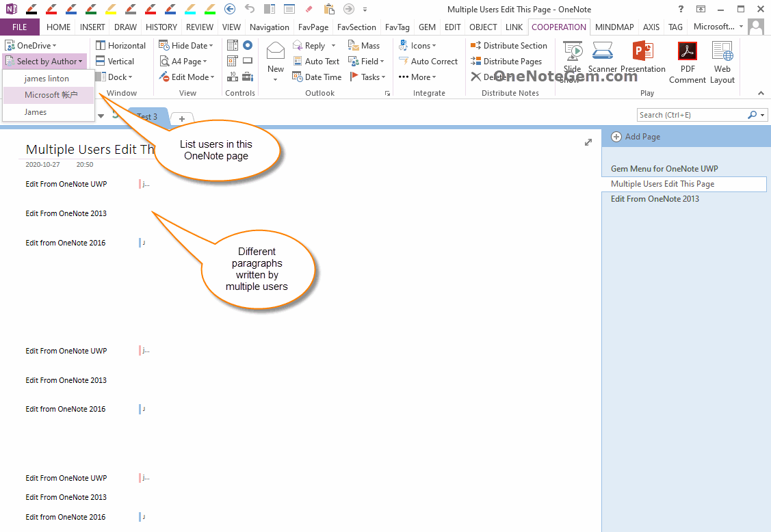Select the gray pen

pyautogui.click(x=130, y=9)
